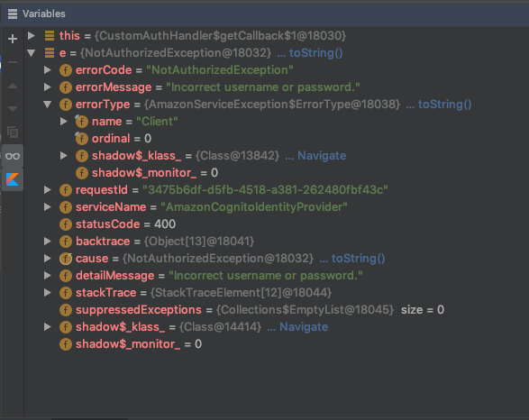Select the suppressedExceptions row text
This screenshot has width=529, height=420.
(x=260, y=310)
